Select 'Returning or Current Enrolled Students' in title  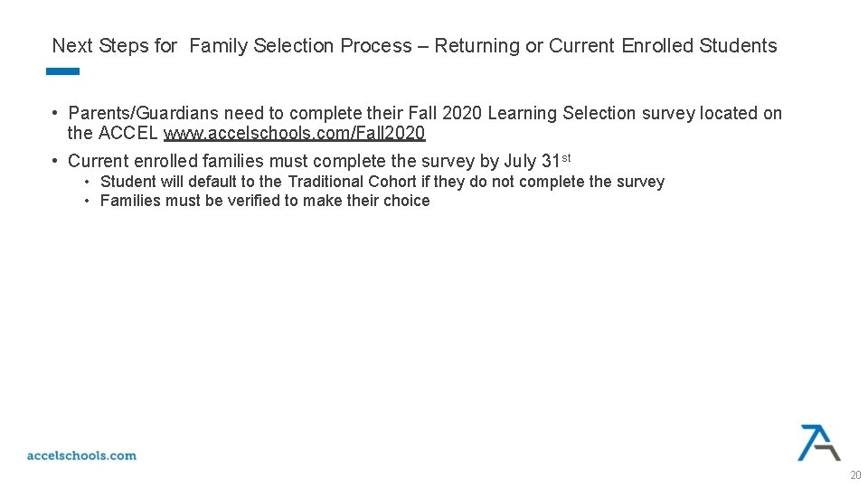pos(605,46)
